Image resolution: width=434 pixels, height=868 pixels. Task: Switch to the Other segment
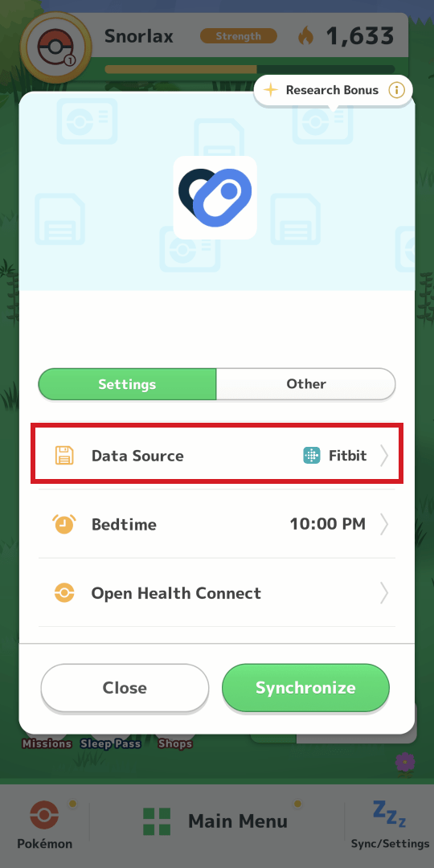[306, 383]
